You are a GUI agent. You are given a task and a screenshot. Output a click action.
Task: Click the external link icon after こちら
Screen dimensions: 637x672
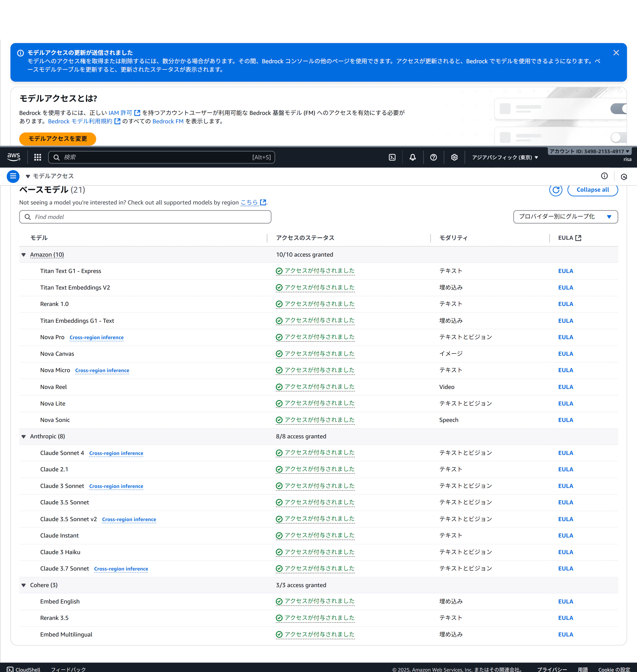pyautogui.click(x=263, y=202)
